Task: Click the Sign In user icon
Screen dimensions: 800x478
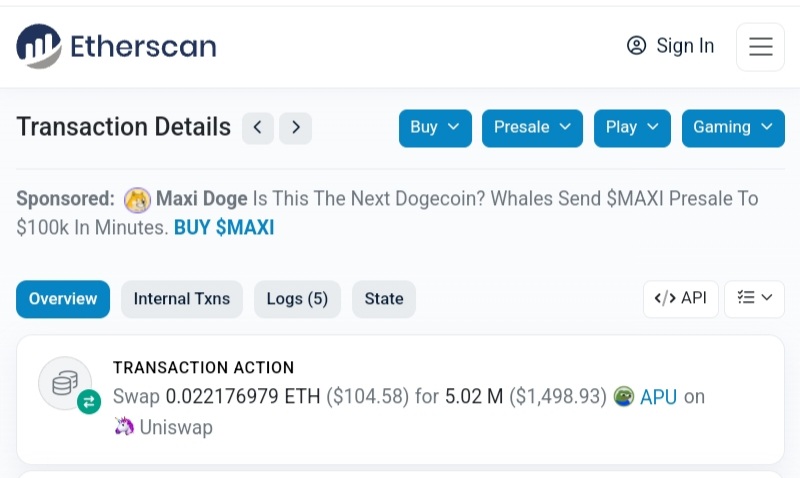Action: [x=637, y=46]
